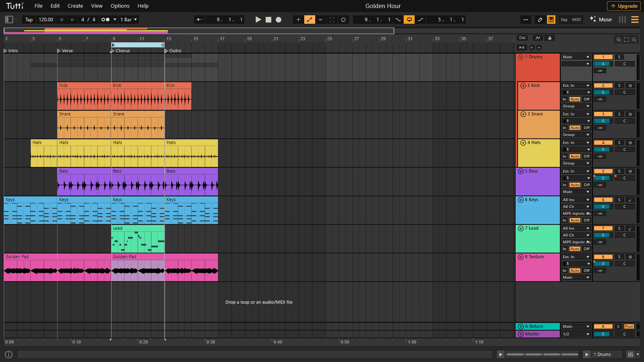Open the Muse sparkle assistant
This screenshot has width=644, height=362.
pos(601,19)
